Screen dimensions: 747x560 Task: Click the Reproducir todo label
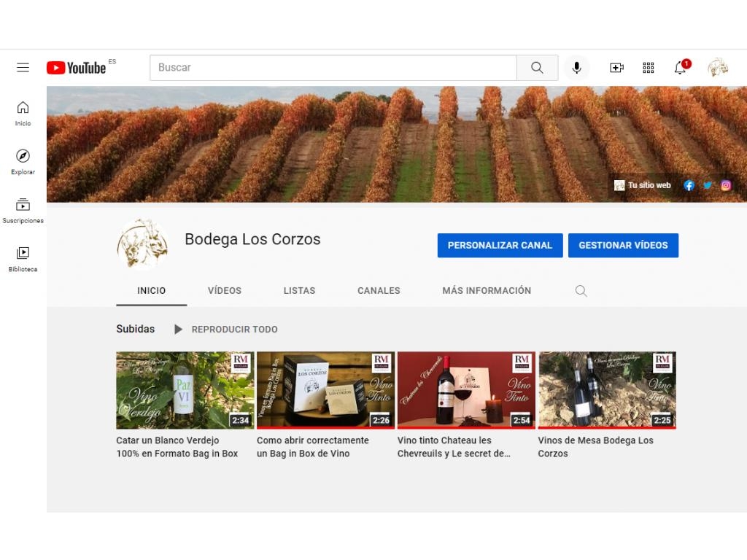point(234,329)
